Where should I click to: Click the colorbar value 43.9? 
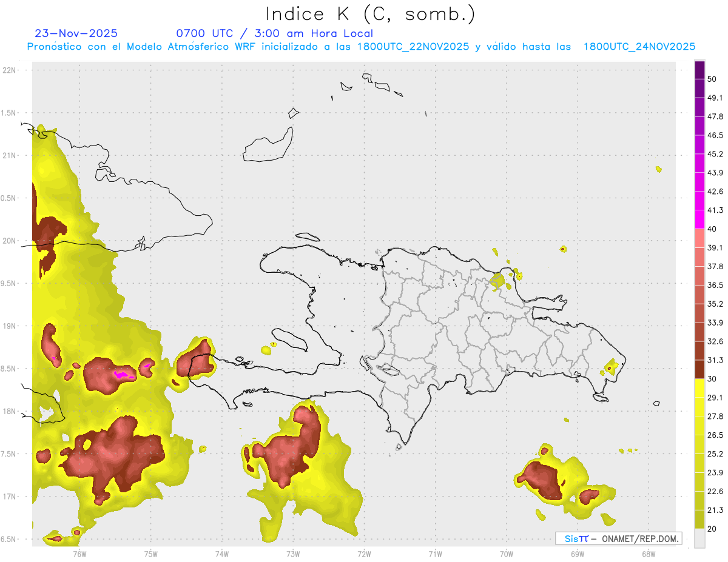click(716, 173)
